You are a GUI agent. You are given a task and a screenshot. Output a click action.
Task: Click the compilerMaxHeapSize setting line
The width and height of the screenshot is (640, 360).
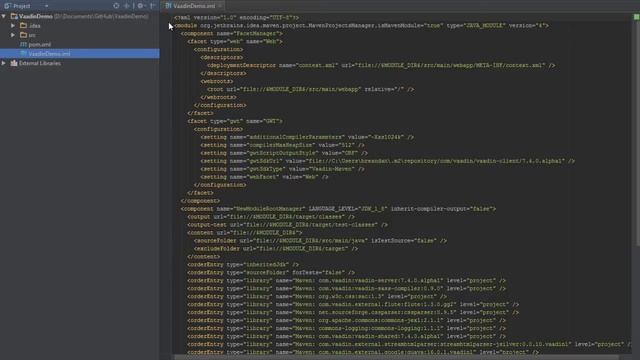point(282,145)
